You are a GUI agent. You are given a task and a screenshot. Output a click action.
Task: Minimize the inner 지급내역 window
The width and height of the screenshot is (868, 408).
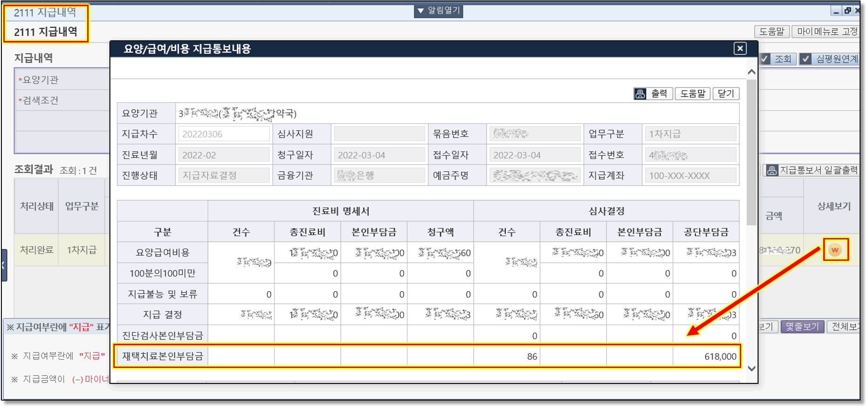tap(836, 11)
